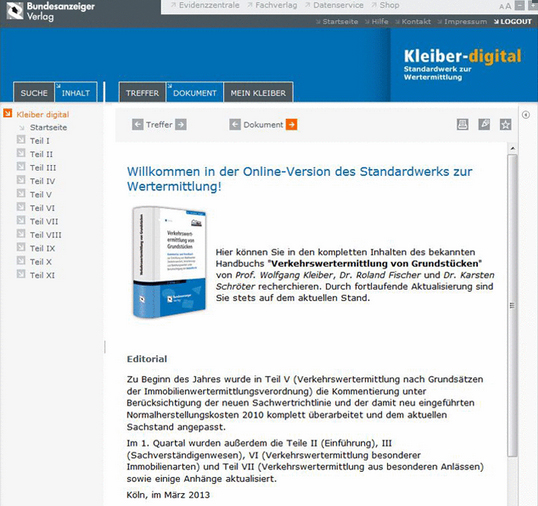Expand Teil IV tree node
The width and height of the screenshot is (538, 506).
point(21,180)
